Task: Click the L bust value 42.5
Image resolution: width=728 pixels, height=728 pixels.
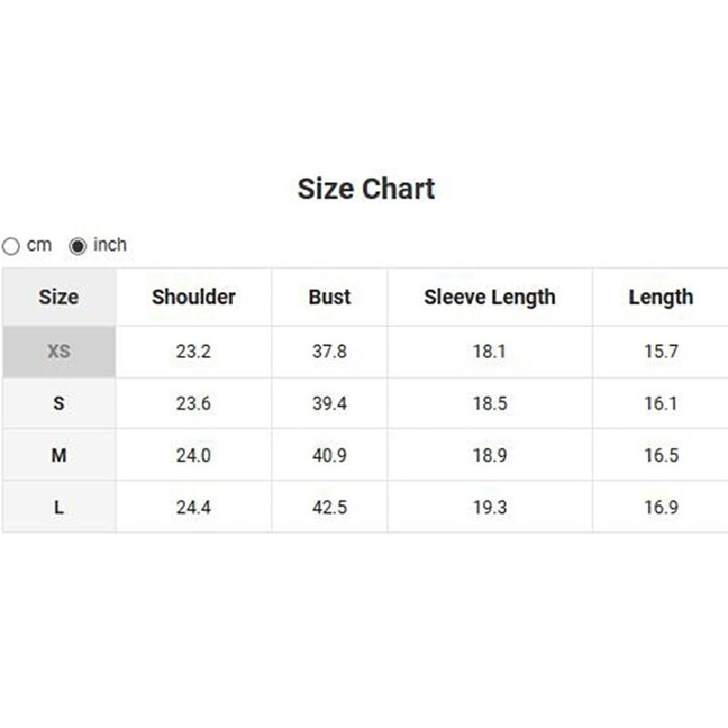Action: click(329, 508)
